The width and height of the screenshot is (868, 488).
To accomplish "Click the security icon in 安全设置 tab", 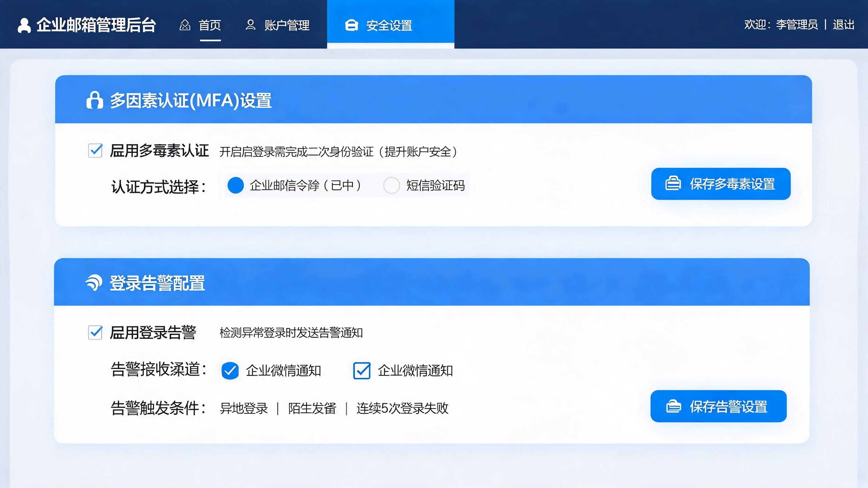I will 351,25.
